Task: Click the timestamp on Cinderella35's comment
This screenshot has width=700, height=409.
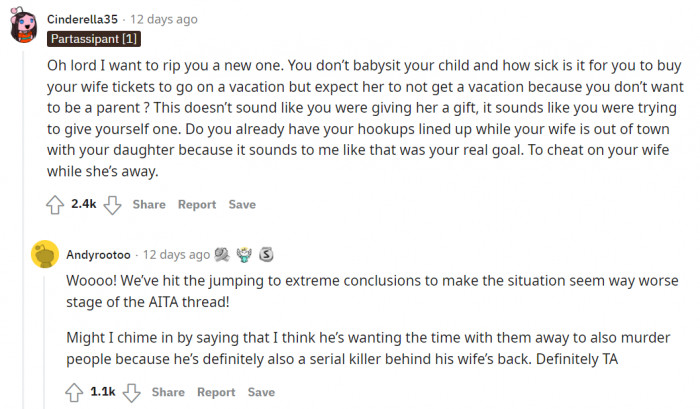Action: (163, 19)
